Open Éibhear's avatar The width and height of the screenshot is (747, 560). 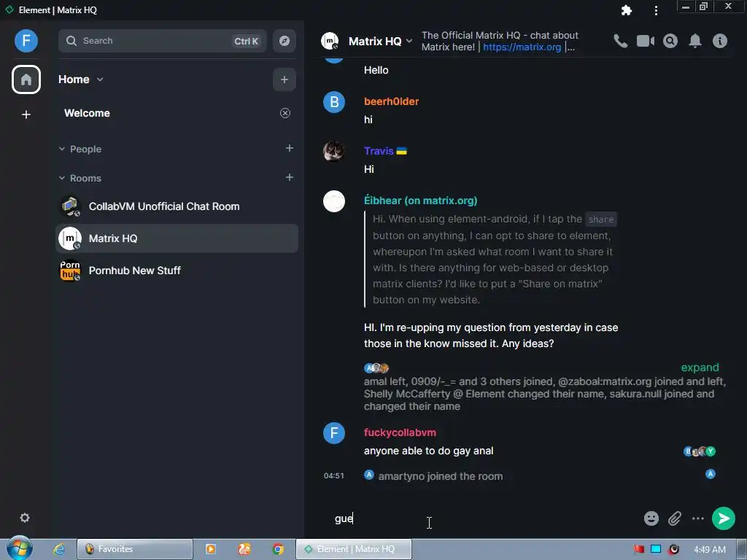[334, 201]
